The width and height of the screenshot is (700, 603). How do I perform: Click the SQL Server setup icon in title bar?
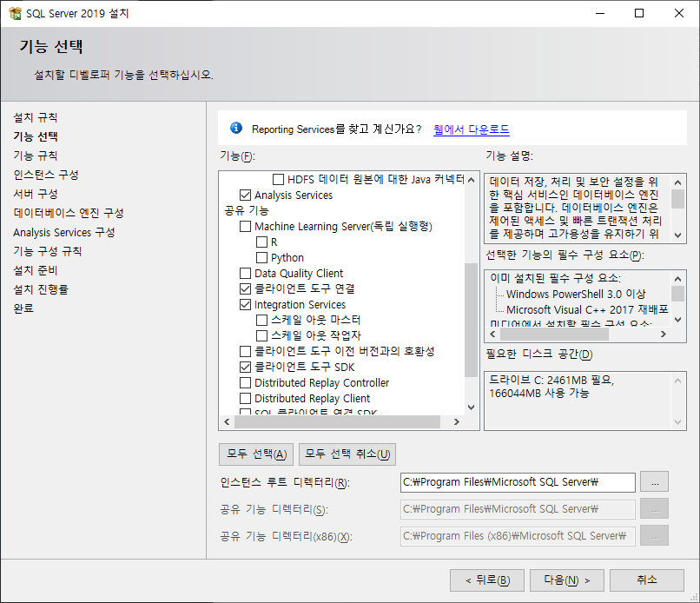(x=15, y=13)
